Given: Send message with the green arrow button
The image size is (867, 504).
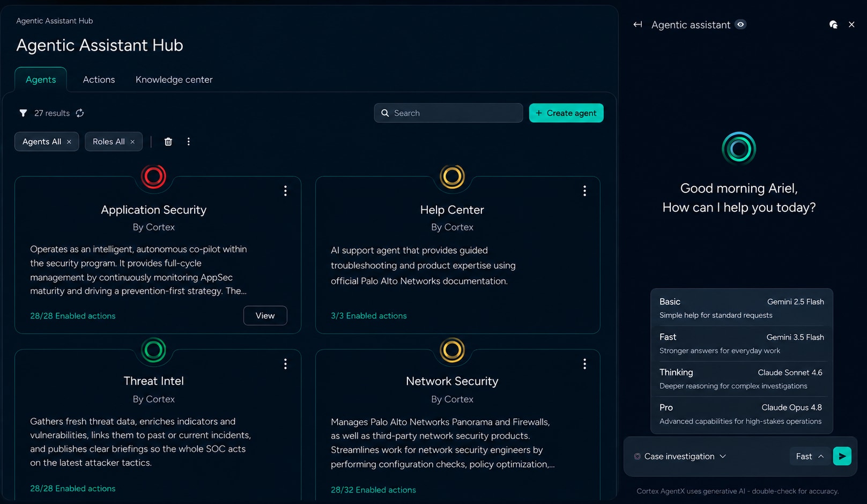Looking at the screenshot, I should (842, 456).
